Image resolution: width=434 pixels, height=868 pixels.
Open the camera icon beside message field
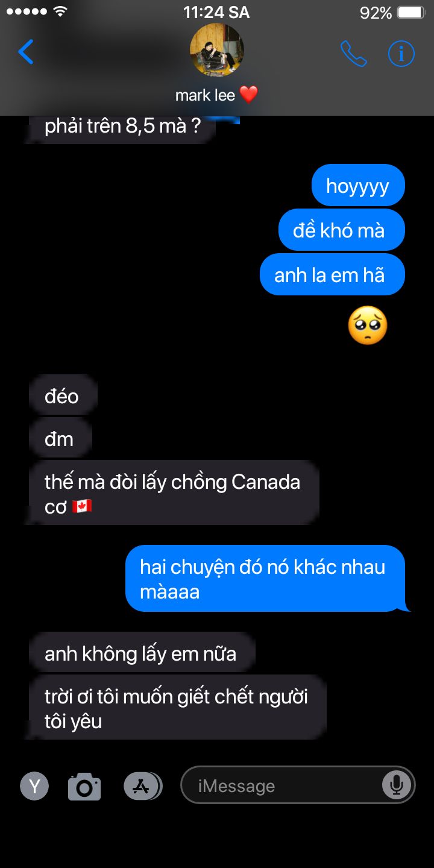84,786
